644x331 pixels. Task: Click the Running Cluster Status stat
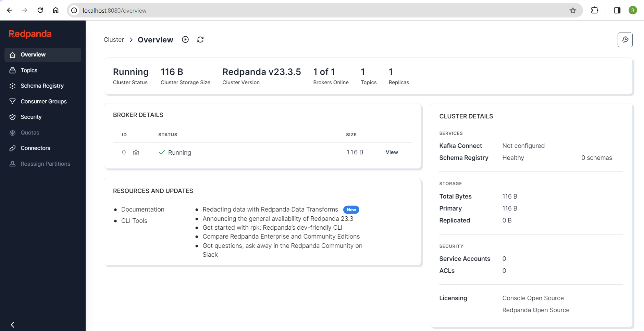click(131, 76)
